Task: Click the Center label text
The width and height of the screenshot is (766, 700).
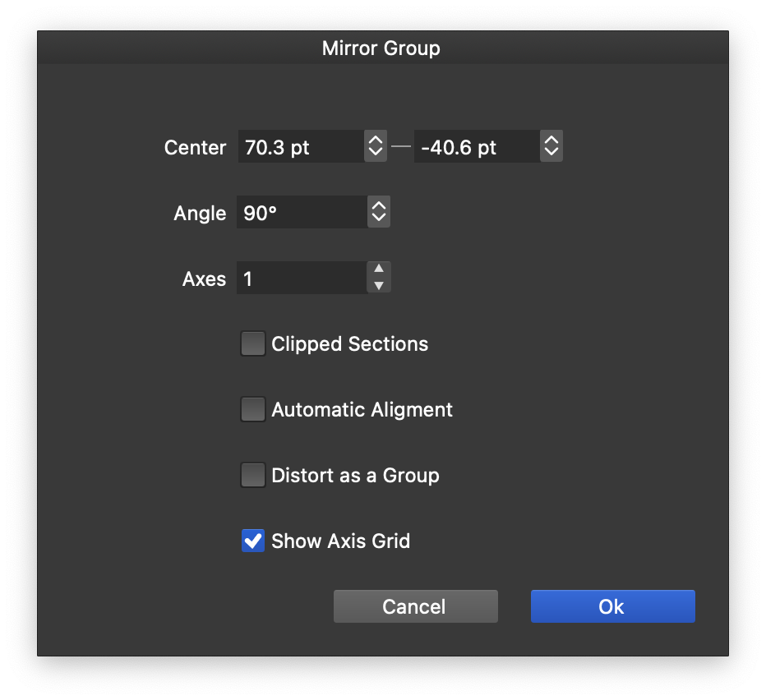Action: point(195,147)
